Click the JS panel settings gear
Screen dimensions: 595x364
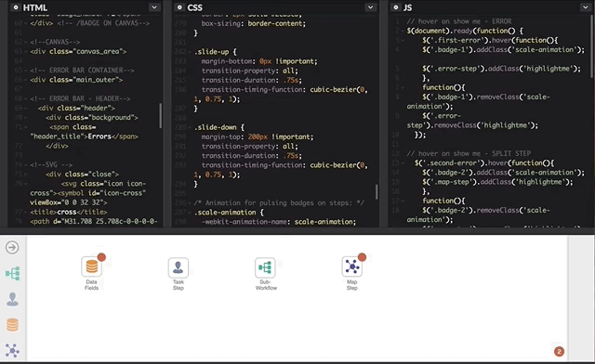point(396,7)
